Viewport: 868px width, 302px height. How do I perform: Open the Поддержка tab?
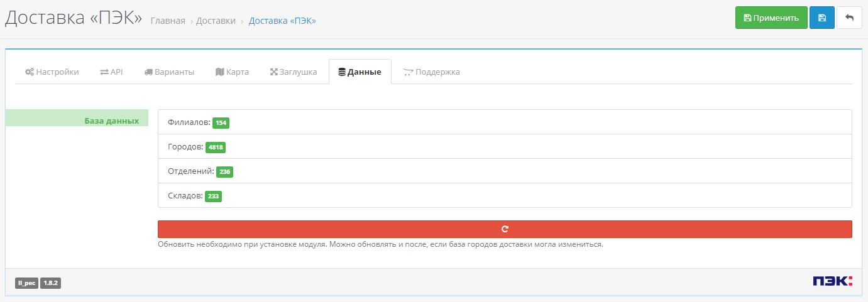point(431,72)
